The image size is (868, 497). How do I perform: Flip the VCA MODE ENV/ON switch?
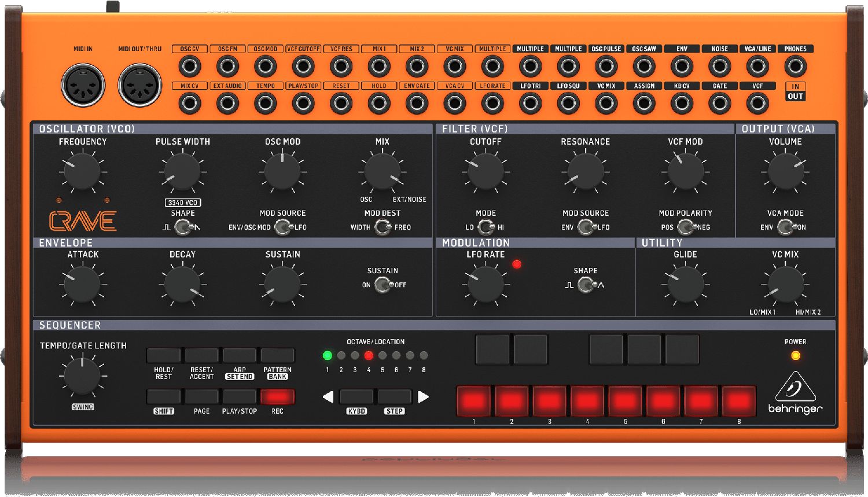tap(785, 227)
